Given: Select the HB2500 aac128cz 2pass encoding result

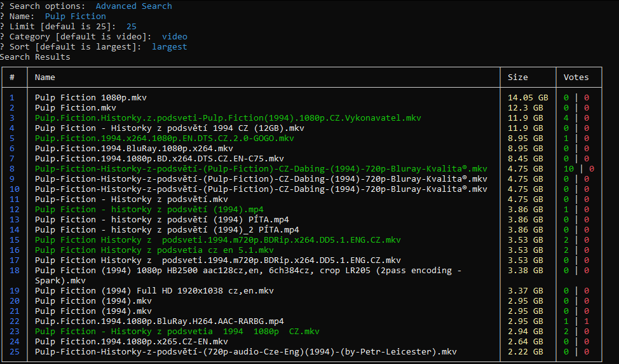Looking at the screenshot, I should [x=248, y=276].
